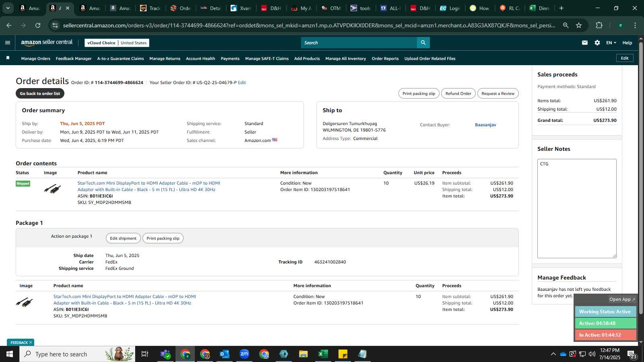
Task: Edit the Seller Order ID link
Action: coord(242,82)
